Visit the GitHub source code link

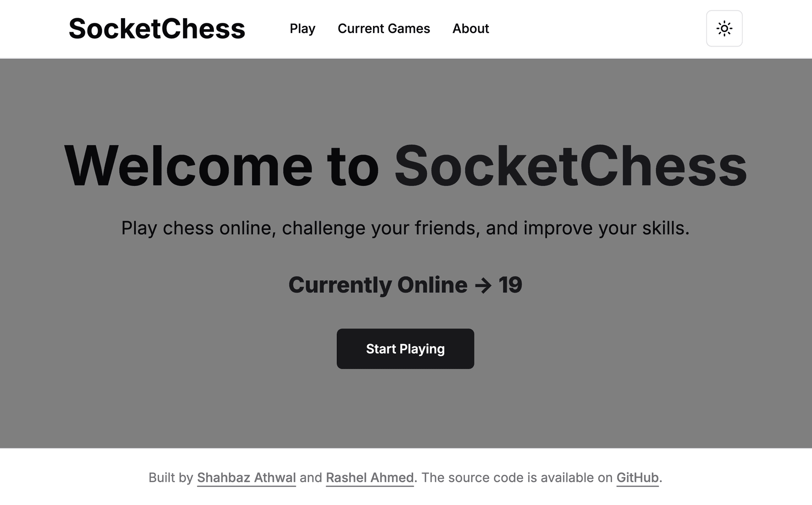click(x=637, y=477)
